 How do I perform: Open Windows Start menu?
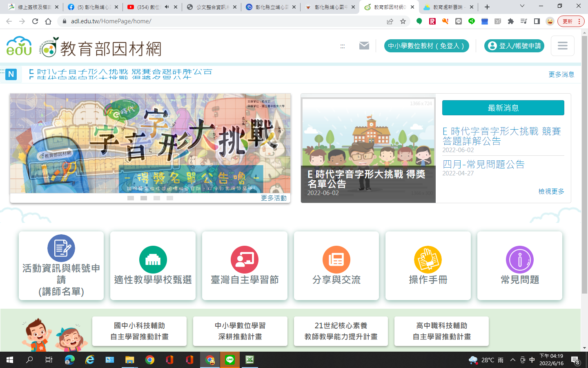coord(10,360)
